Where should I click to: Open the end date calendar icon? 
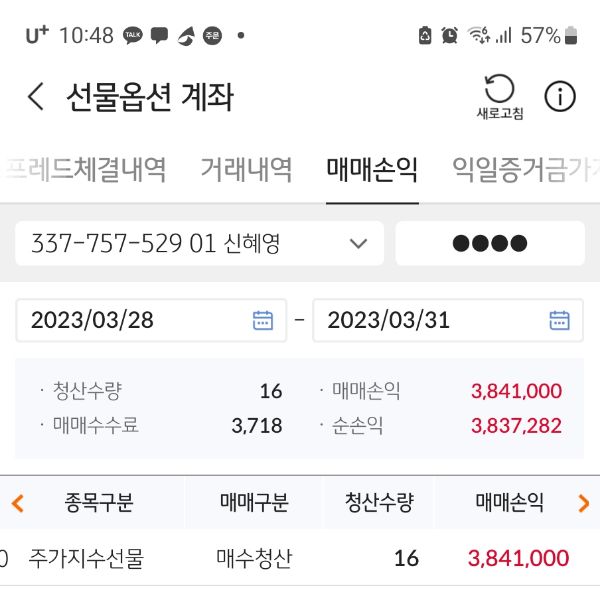click(560, 320)
